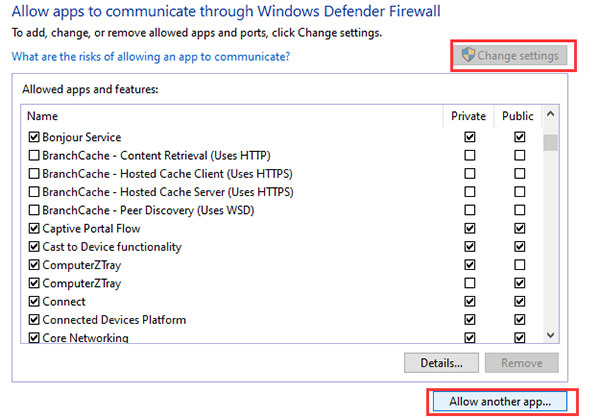
Task: Open the risks of allowing an app link
Action: (x=151, y=57)
